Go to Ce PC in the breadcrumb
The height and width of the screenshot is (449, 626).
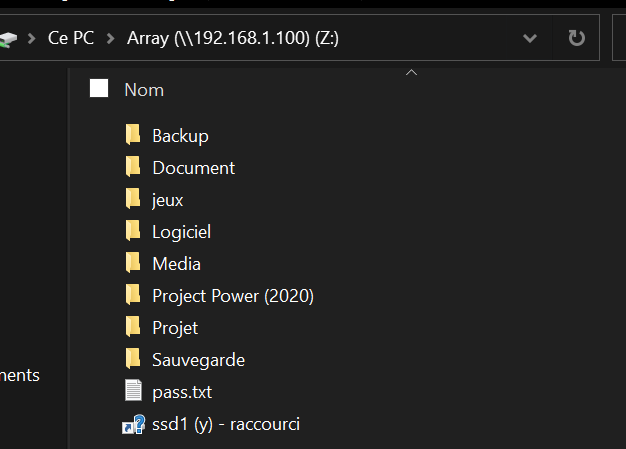pyautogui.click(x=71, y=38)
